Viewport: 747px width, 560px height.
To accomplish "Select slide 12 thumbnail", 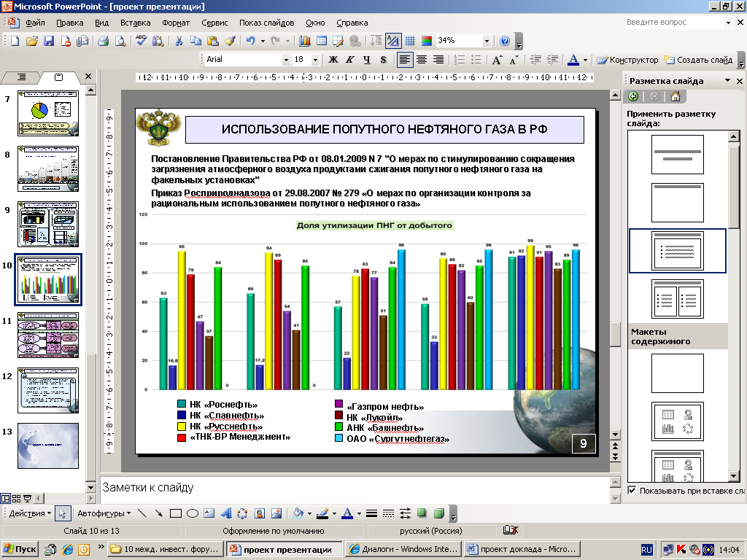I will [48, 390].
